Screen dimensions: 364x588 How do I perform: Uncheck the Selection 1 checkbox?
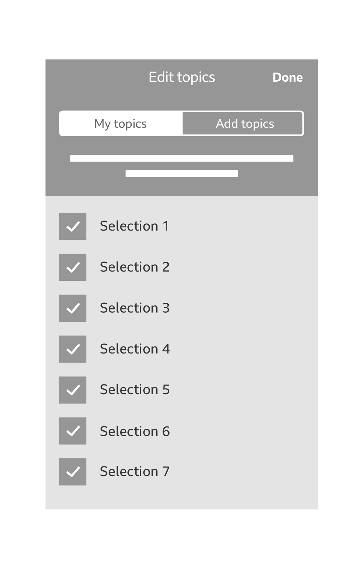(x=73, y=226)
